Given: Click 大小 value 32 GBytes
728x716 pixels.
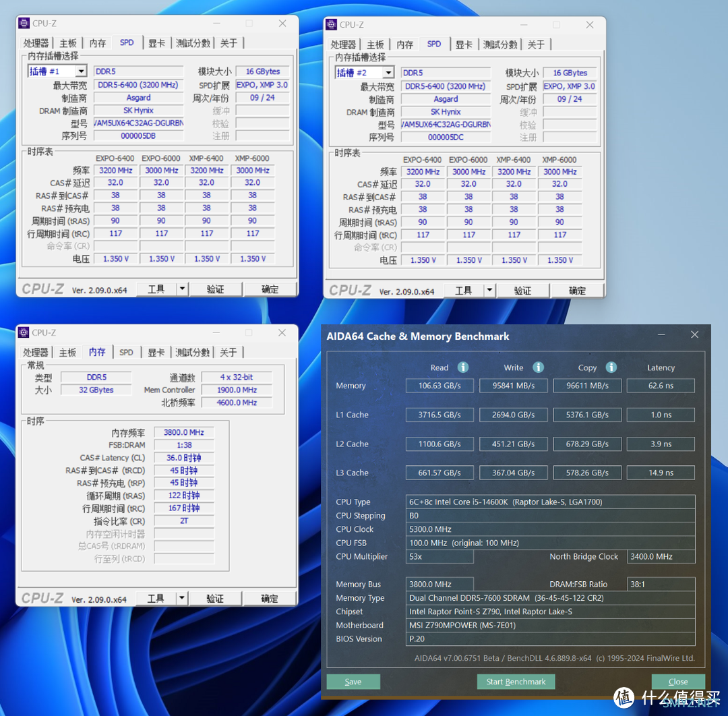Looking at the screenshot, I should click(96, 390).
